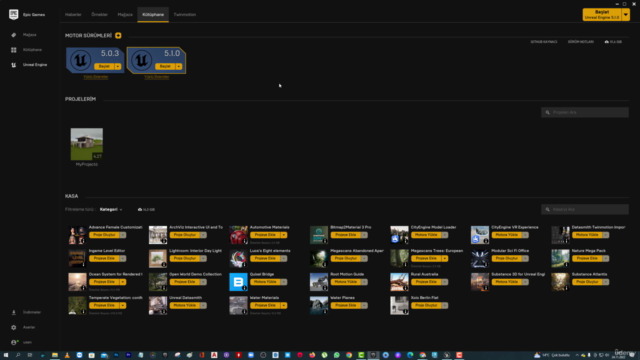
Task: Click info badge on Automotive Materials thumbnail
Action: [245, 241]
